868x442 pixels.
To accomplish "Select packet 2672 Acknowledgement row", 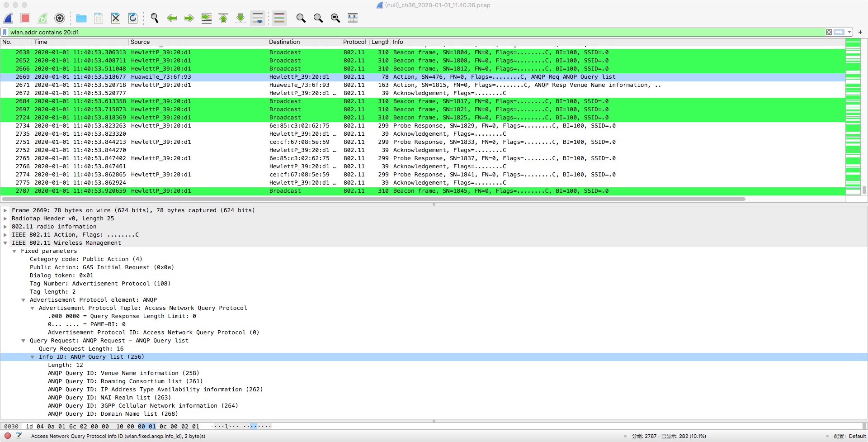I will [x=423, y=93].
